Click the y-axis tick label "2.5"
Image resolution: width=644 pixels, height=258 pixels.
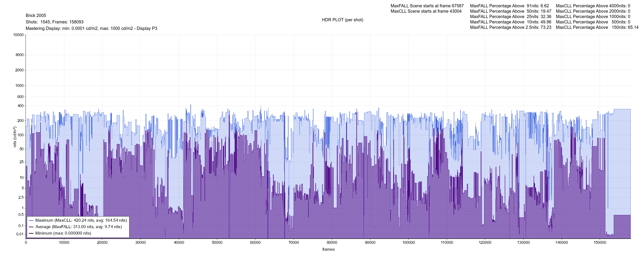(21, 198)
